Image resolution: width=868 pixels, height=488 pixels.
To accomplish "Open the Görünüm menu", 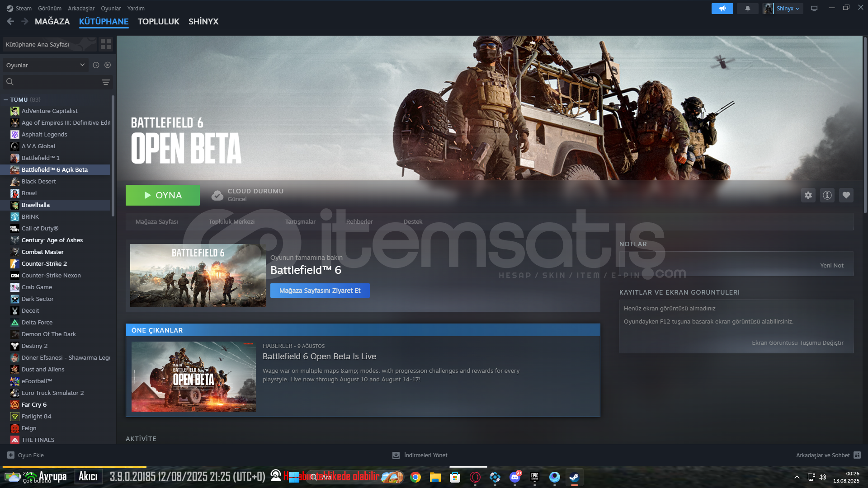I will 49,8.
